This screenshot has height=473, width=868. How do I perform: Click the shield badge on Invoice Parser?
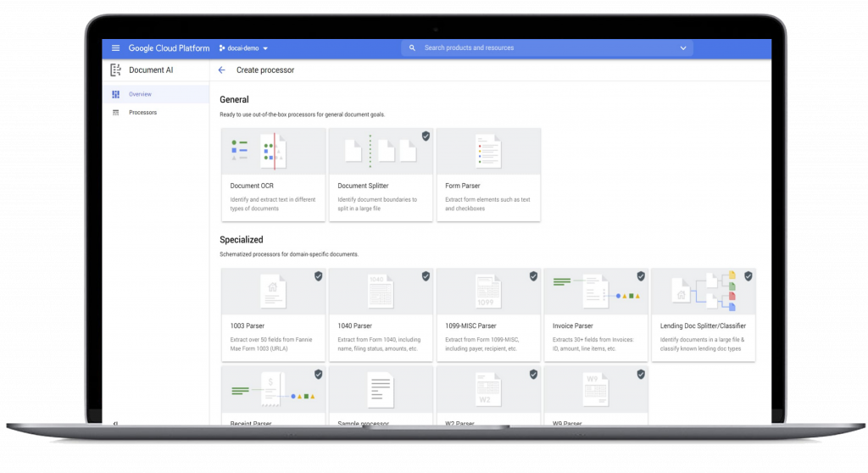(x=641, y=275)
